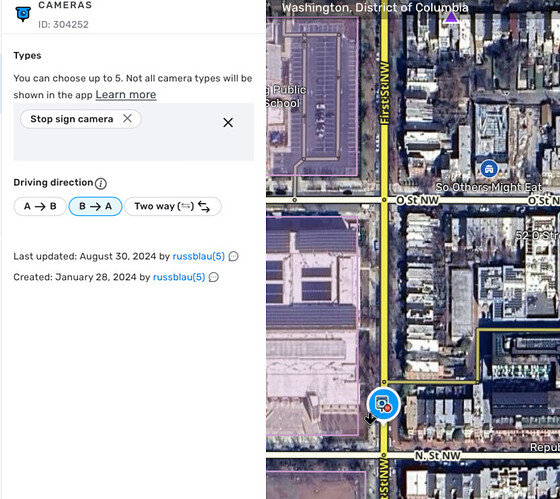
Task: Select A → B driving direction
Action: pyautogui.click(x=40, y=206)
